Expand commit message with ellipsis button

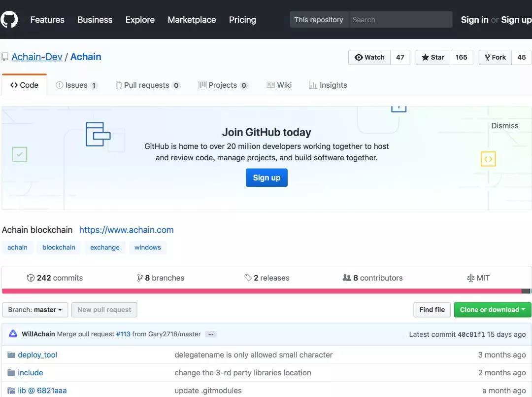click(211, 334)
